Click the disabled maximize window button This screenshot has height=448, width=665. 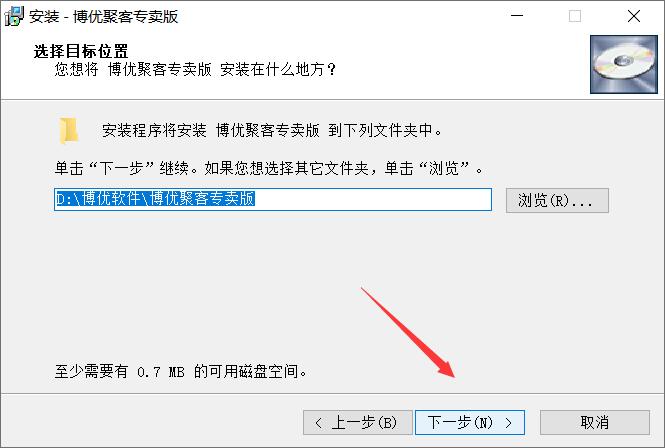pyautogui.click(x=575, y=16)
